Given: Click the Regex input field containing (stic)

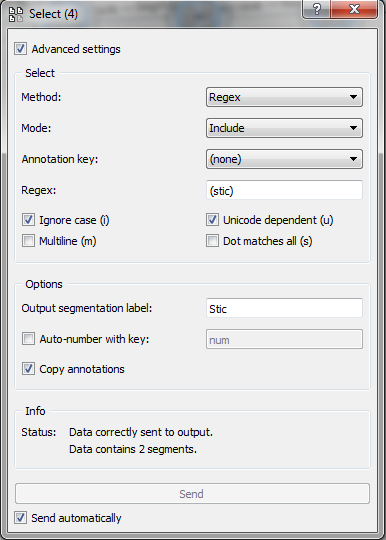Looking at the screenshot, I should (284, 190).
